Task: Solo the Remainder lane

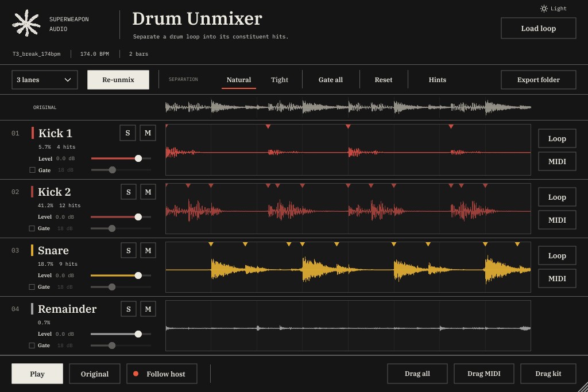Action: point(128,309)
